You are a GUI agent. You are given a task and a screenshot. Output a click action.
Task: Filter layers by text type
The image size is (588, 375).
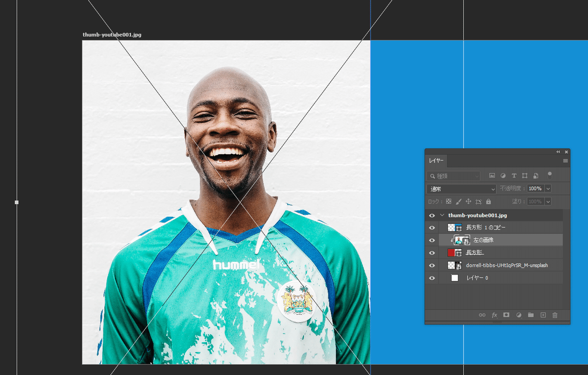(514, 175)
